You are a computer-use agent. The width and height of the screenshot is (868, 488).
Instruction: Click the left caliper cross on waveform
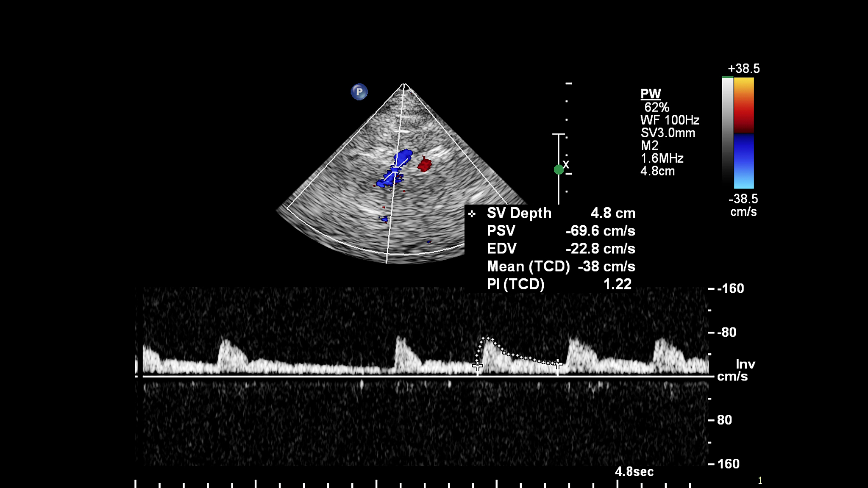pyautogui.click(x=478, y=366)
